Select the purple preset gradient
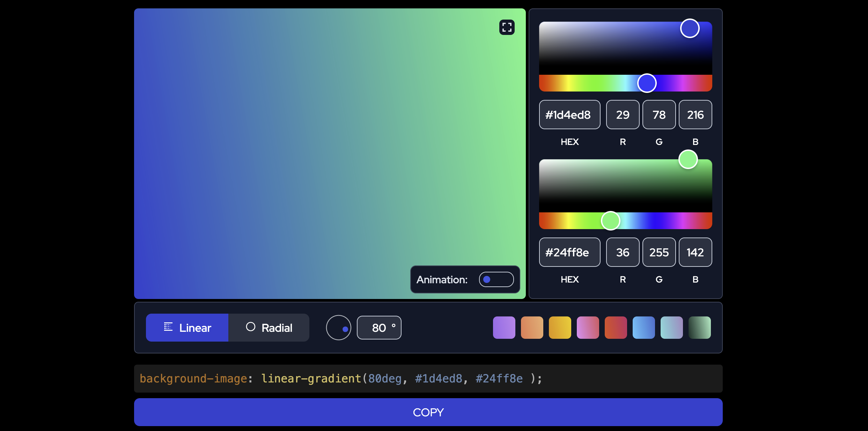 point(504,327)
